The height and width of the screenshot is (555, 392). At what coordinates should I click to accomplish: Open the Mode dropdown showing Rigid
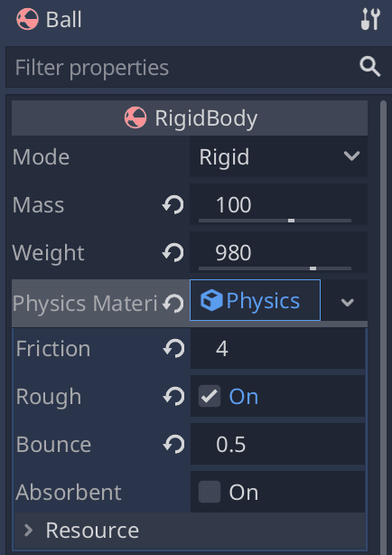278,156
